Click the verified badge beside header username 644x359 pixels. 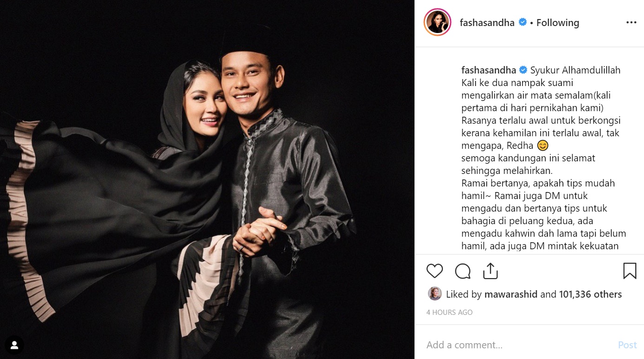523,22
